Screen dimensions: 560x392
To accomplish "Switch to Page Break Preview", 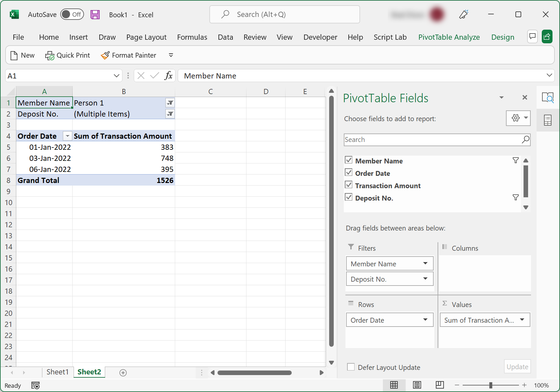I will [x=440, y=385].
